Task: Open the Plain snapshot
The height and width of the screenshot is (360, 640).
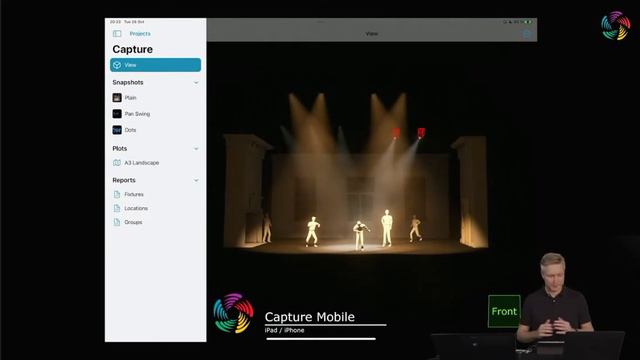Action: pyautogui.click(x=156, y=98)
